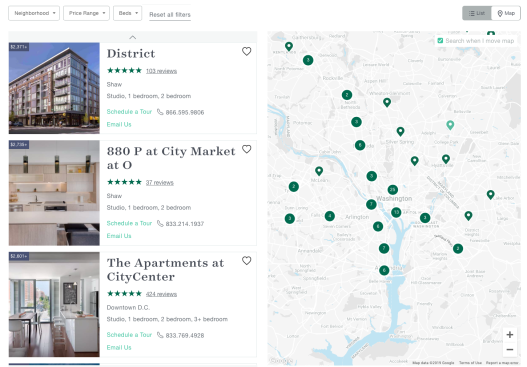Click Schedule a Tour for District
Screen dimensions: 527x367
click(x=129, y=112)
